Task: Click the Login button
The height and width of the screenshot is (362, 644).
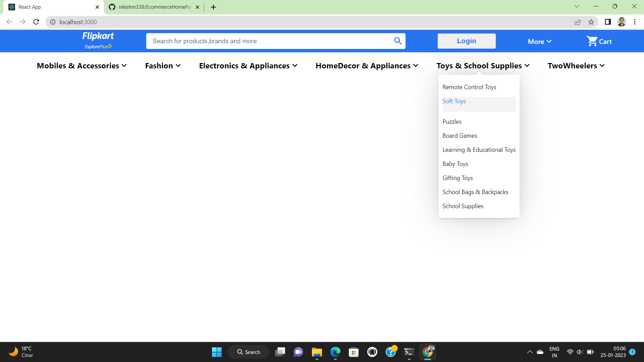Action: [466, 41]
